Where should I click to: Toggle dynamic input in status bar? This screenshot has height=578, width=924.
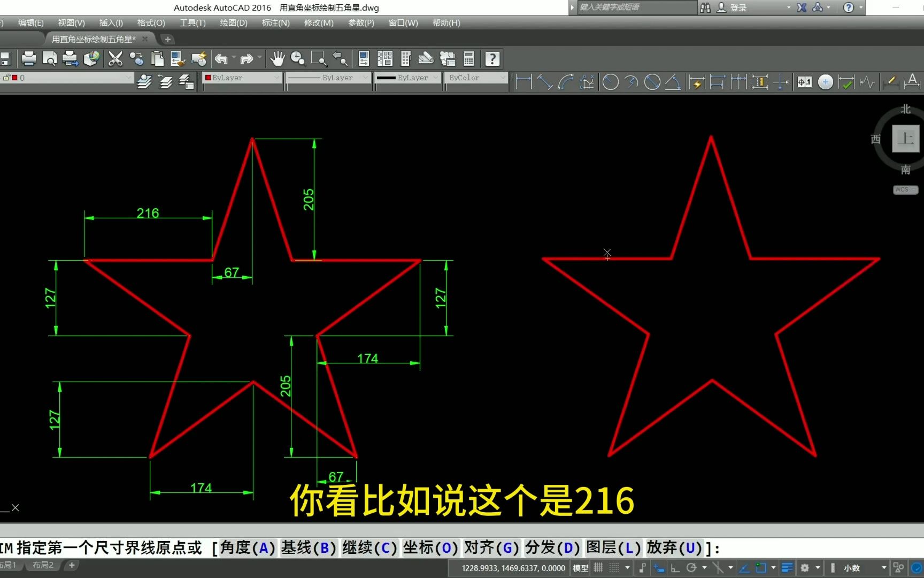659,567
